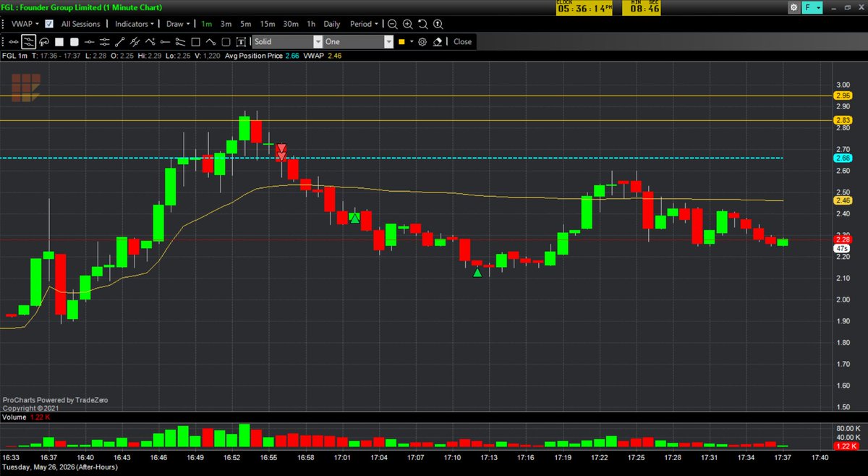
Task: Zoom in the chart with plus magnifier
Action: (407, 24)
